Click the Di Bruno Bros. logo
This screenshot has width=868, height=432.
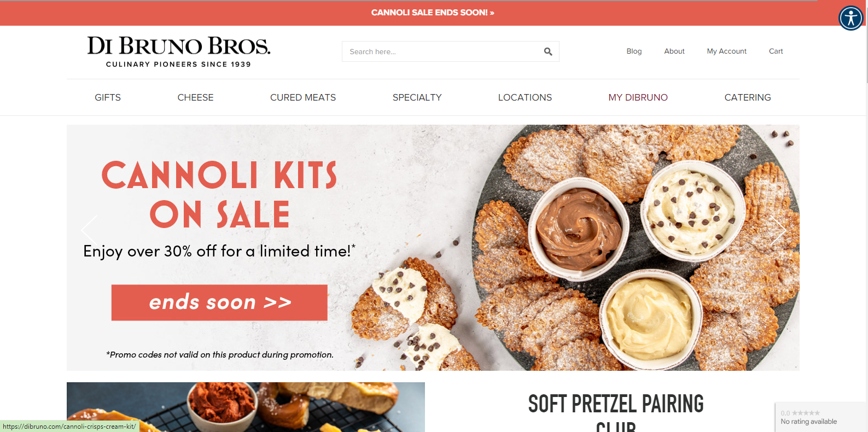point(179,52)
